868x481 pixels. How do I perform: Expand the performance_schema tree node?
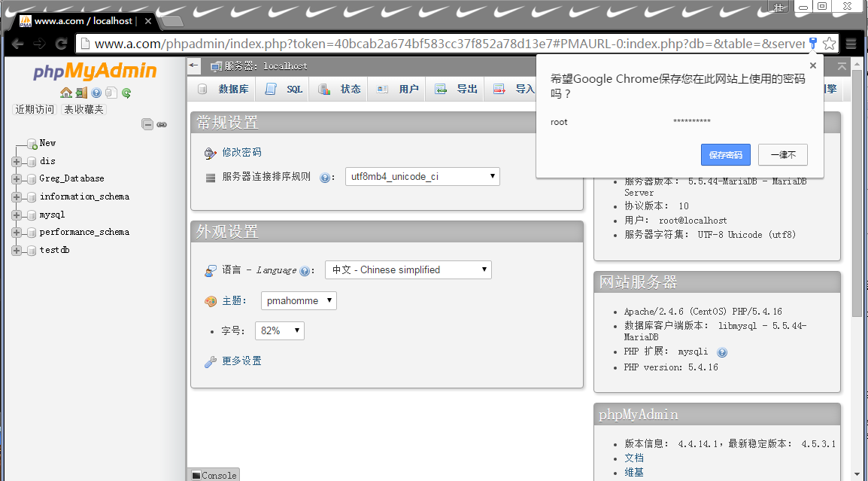click(x=17, y=233)
